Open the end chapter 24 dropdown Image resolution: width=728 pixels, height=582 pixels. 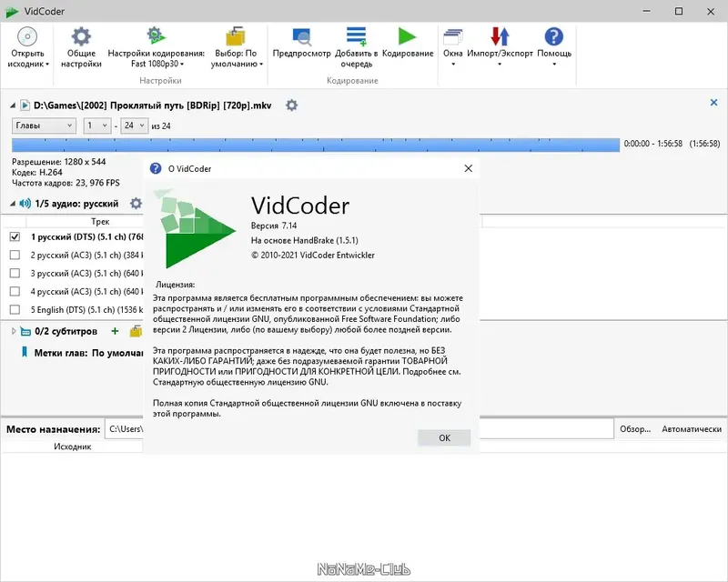(134, 125)
